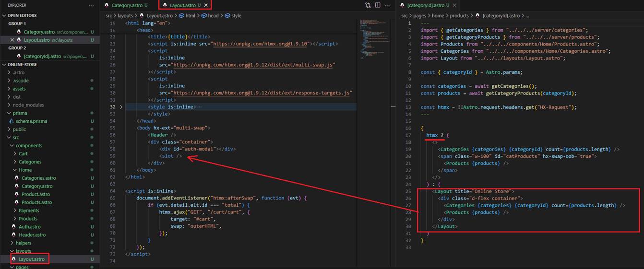Click the 'products' breadcrumb in right editor

pos(459,15)
